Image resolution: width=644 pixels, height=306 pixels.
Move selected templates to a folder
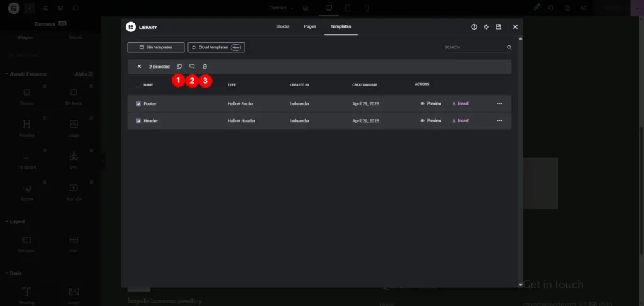coord(192,66)
